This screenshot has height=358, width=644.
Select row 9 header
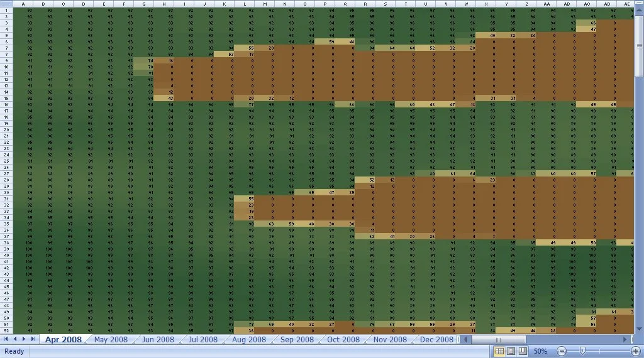pyautogui.click(x=6, y=61)
